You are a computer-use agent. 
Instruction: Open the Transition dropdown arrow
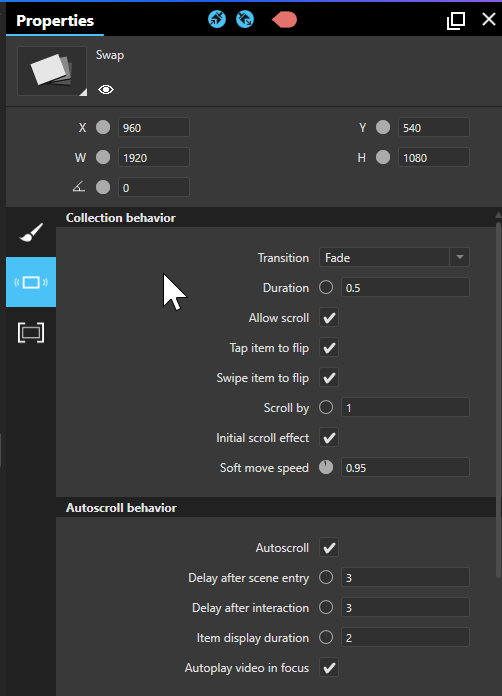(x=459, y=257)
